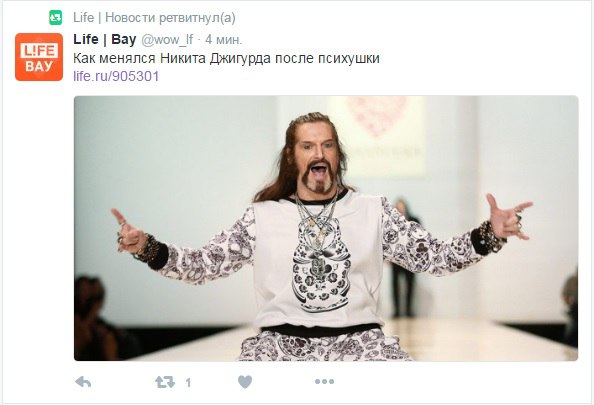Viewport: 594px width, 405px height.
Task: Expand the tweet via empty space beside ellipsis
Action: point(455,382)
